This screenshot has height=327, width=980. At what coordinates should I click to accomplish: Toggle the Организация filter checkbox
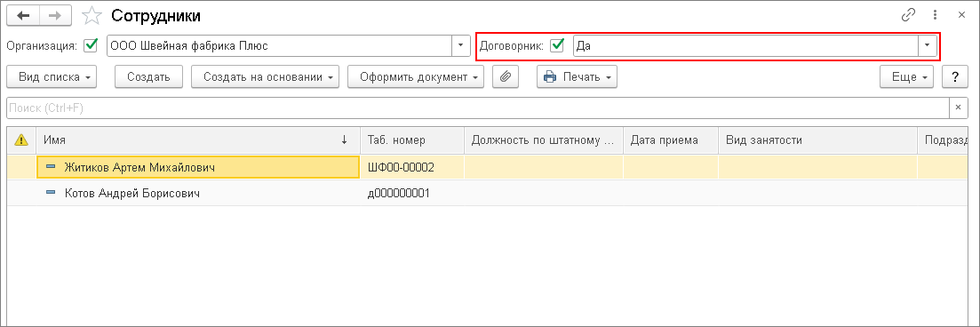tap(92, 45)
